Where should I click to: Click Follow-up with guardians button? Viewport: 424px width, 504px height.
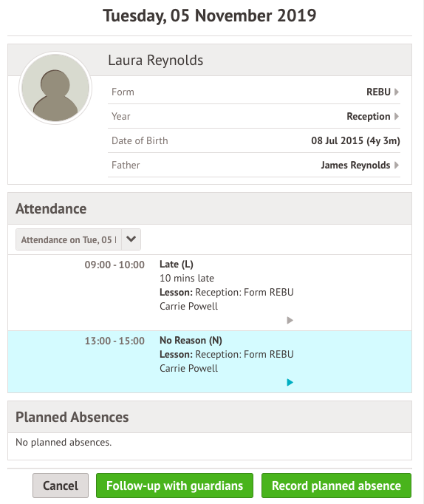tap(174, 486)
